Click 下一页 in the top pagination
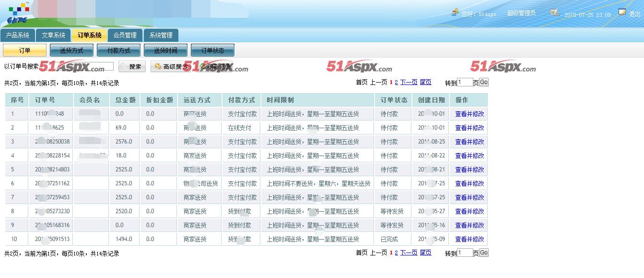 click(x=409, y=82)
